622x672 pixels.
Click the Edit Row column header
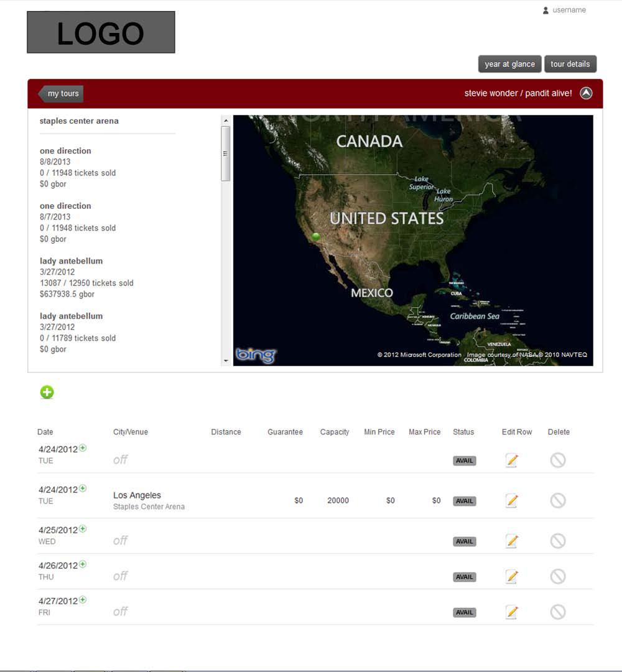pyautogui.click(x=516, y=432)
